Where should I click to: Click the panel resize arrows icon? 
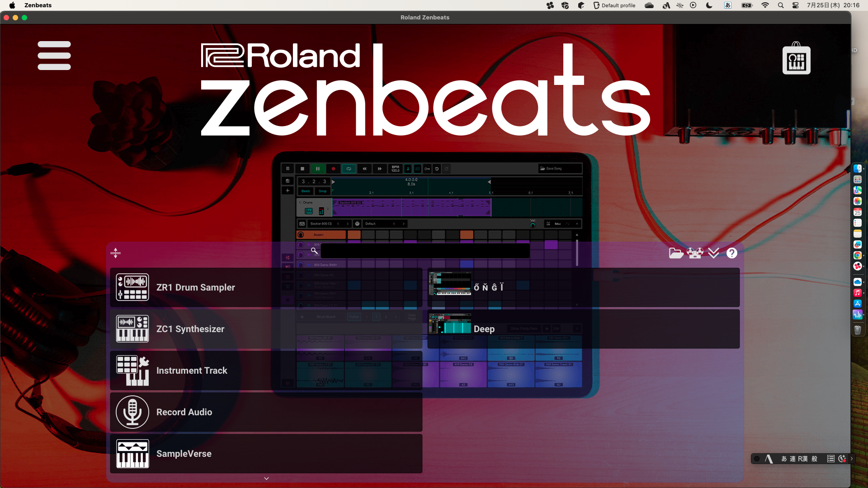115,253
